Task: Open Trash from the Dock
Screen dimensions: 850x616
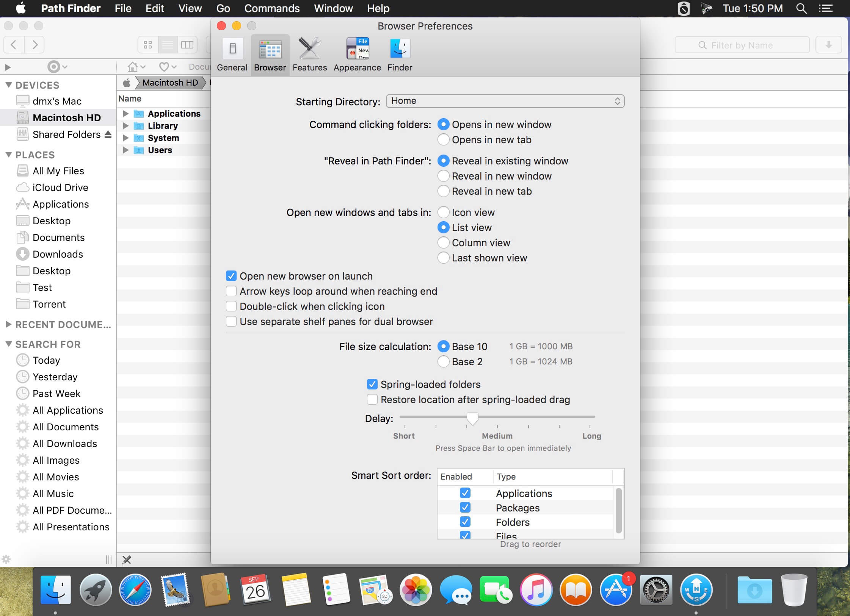Action: (x=794, y=590)
